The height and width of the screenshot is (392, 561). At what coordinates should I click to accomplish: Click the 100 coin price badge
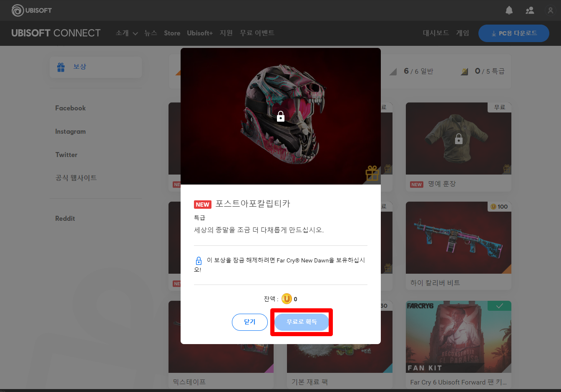click(x=499, y=207)
